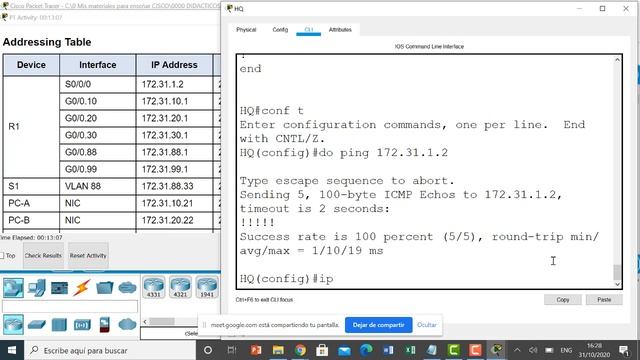Viewport: 640px width, 360px height.
Task: Open orange Camtasia recorder icon in taskbar
Action: [475, 350]
